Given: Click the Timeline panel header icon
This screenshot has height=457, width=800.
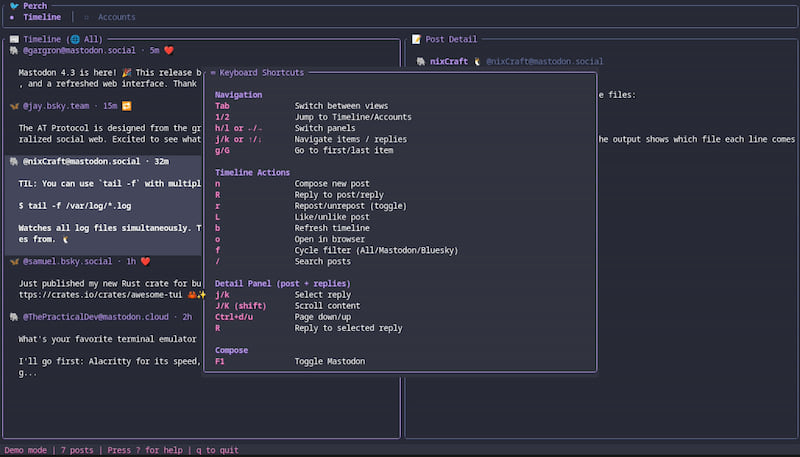Looking at the screenshot, I should (x=14, y=39).
